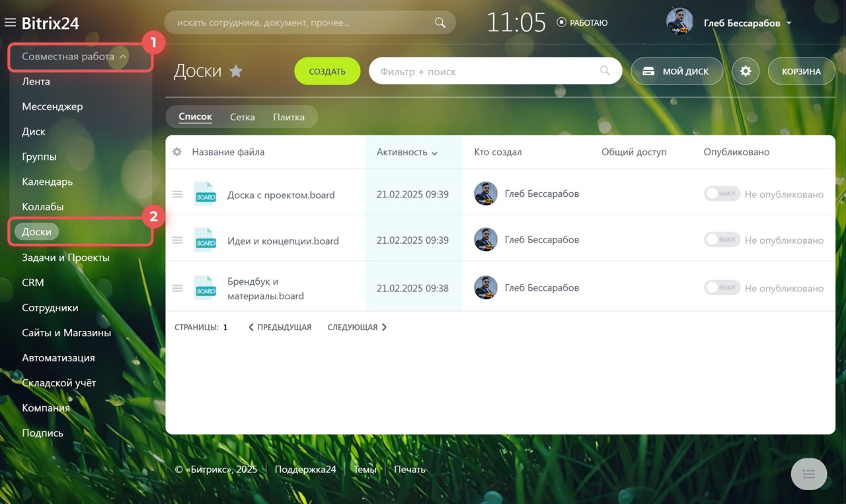Toggle publication of Брендбук и материалы.board
The image size is (846, 504).
(722, 287)
